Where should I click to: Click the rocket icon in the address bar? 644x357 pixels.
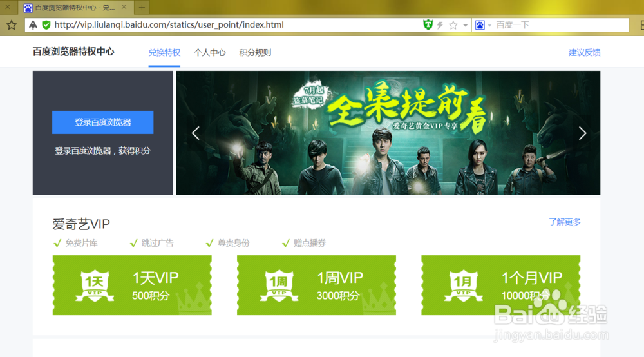point(33,25)
